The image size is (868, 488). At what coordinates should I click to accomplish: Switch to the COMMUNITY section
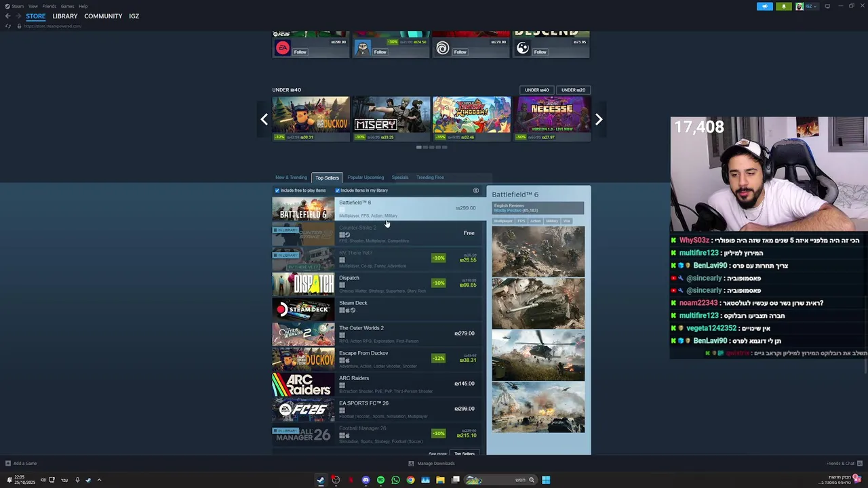[x=103, y=16]
